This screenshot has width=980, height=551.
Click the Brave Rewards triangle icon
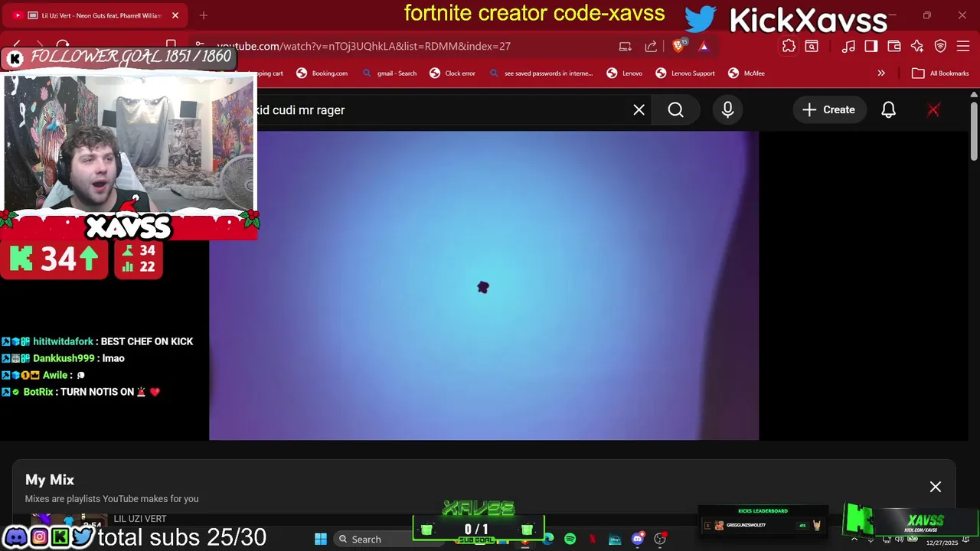point(704,46)
